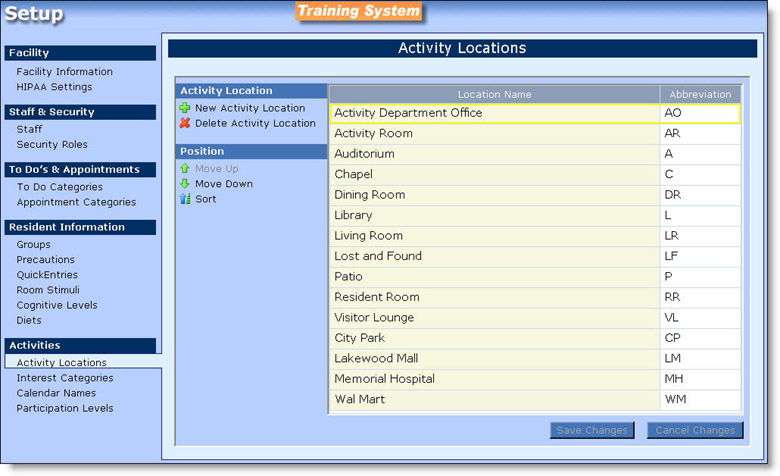Open Participation Levels setup

coord(65,408)
